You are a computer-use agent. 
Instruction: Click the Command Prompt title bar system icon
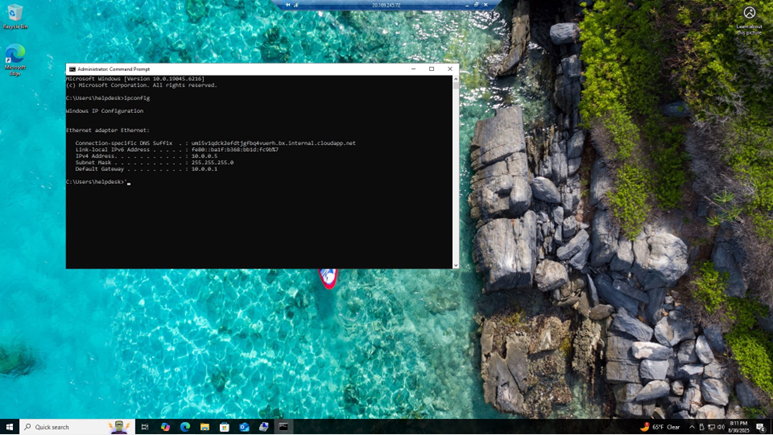[72, 69]
